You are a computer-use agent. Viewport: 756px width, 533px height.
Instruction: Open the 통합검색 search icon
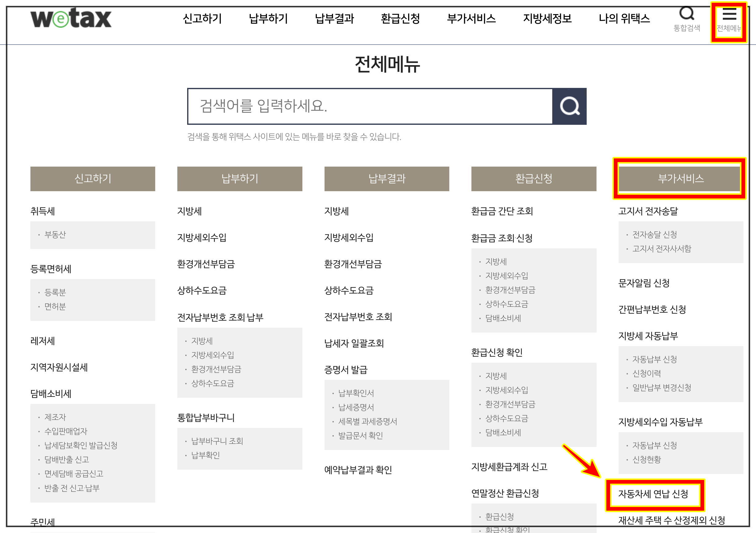[x=687, y=19]
